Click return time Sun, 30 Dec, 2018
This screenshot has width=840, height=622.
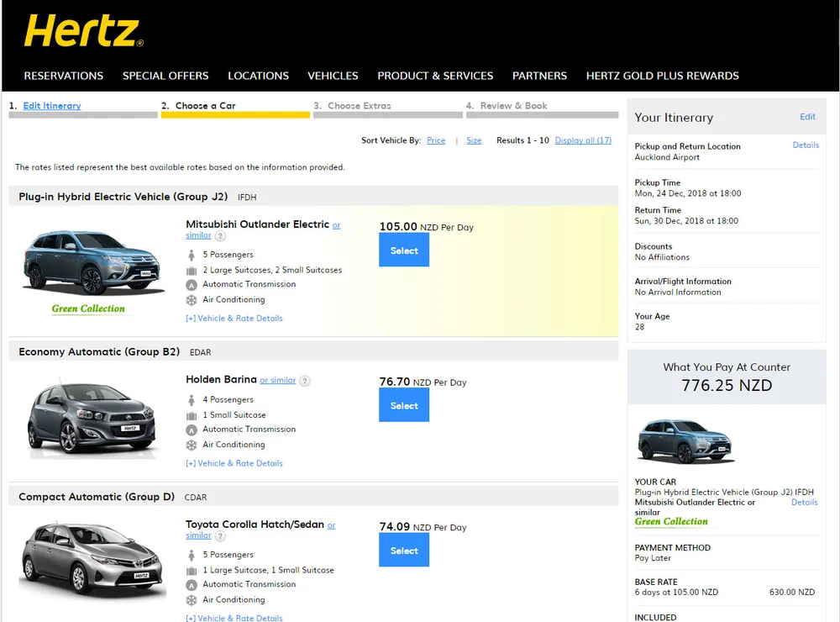point(686,221)
